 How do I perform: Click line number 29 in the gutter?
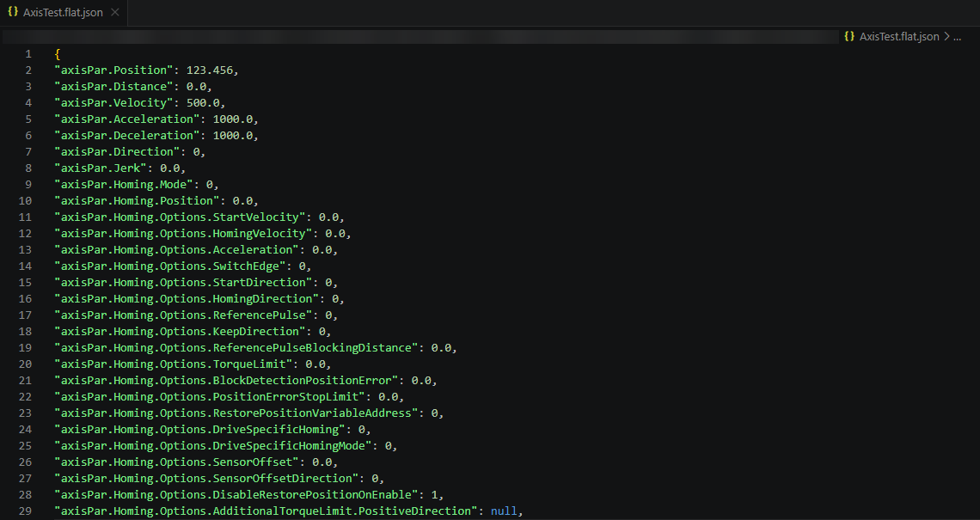(x=25, y=511)
